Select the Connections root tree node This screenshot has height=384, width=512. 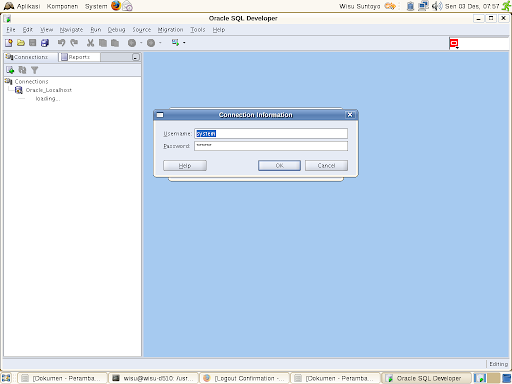coord(31,81)
